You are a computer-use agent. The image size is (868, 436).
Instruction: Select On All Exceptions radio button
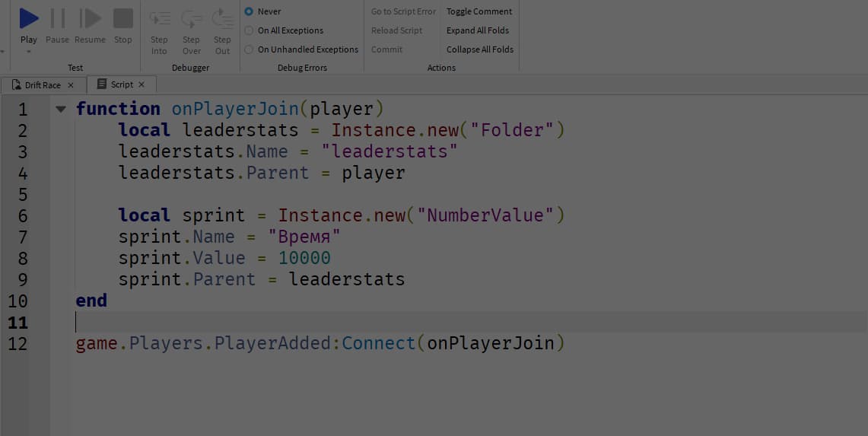(249, 30)
